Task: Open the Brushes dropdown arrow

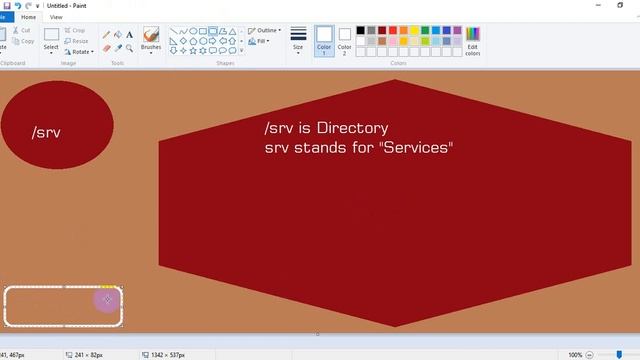Action: coord(151,53)
